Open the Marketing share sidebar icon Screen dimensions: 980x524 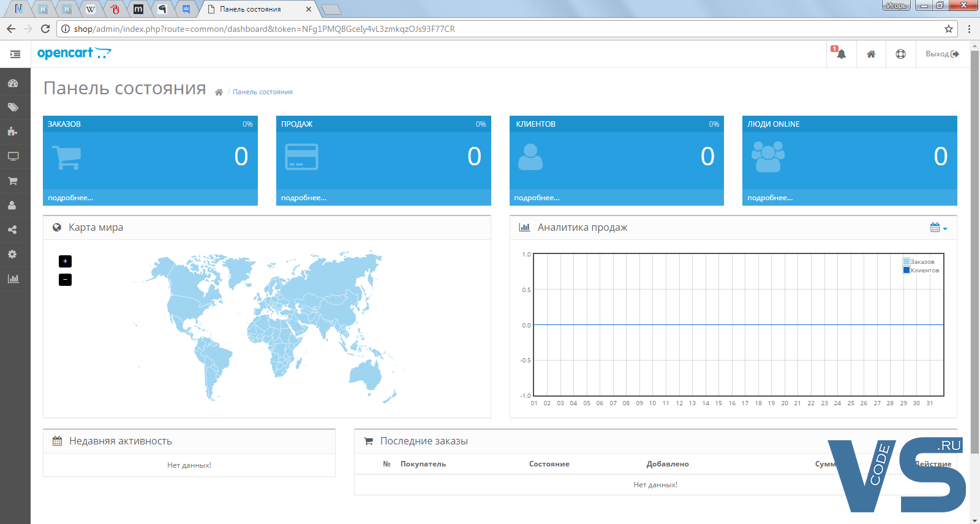[x=13, y=230]
